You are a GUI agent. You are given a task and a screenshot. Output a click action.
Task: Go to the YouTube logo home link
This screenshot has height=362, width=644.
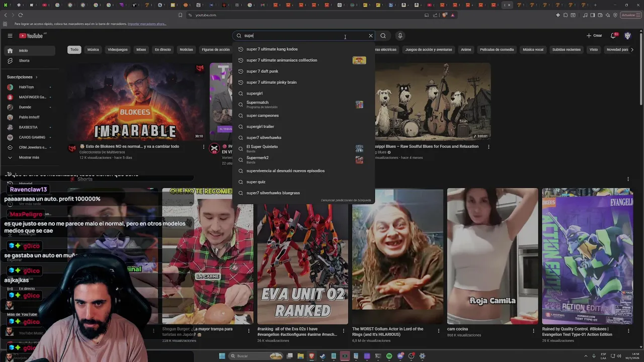point(31,36)
